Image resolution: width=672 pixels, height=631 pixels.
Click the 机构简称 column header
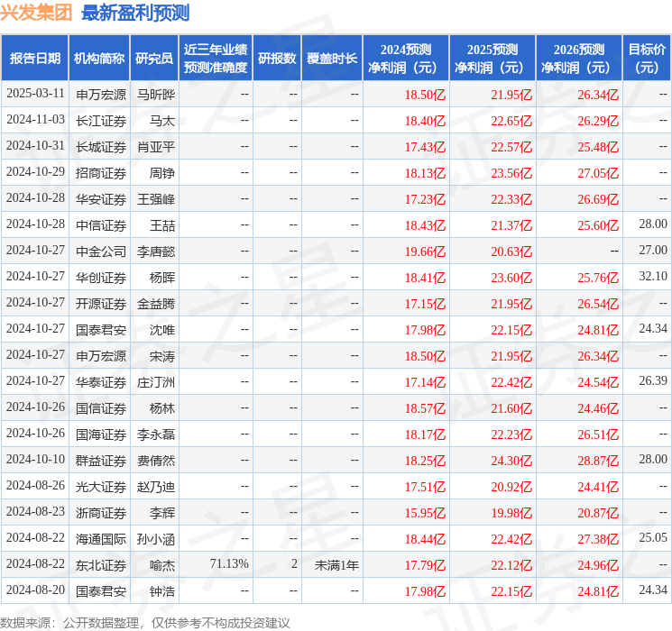(99, 59)
